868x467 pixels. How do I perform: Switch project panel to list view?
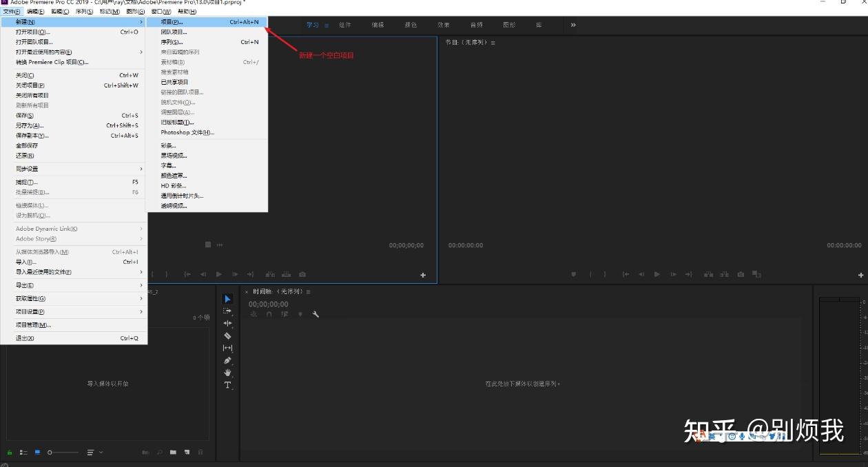[x=23, y=453]
